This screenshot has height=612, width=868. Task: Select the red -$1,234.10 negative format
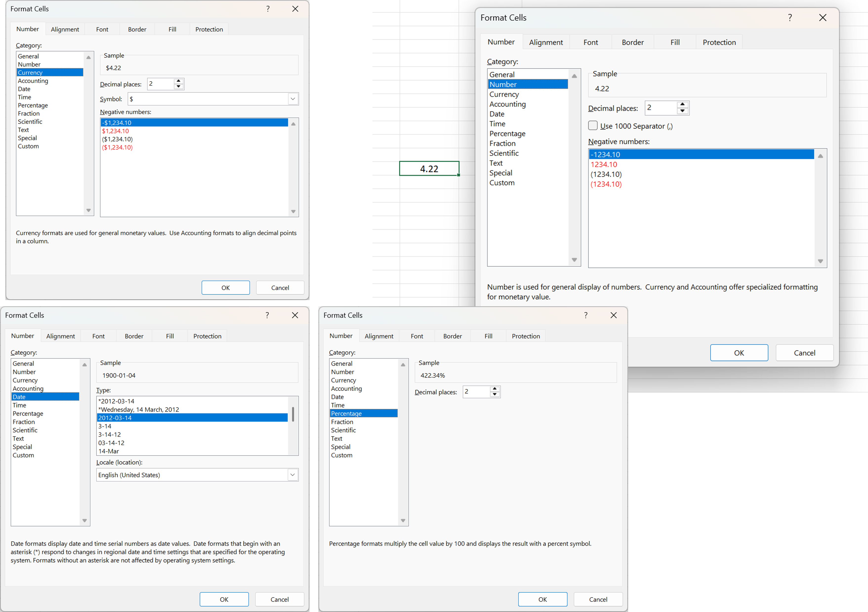click(115, 131)
